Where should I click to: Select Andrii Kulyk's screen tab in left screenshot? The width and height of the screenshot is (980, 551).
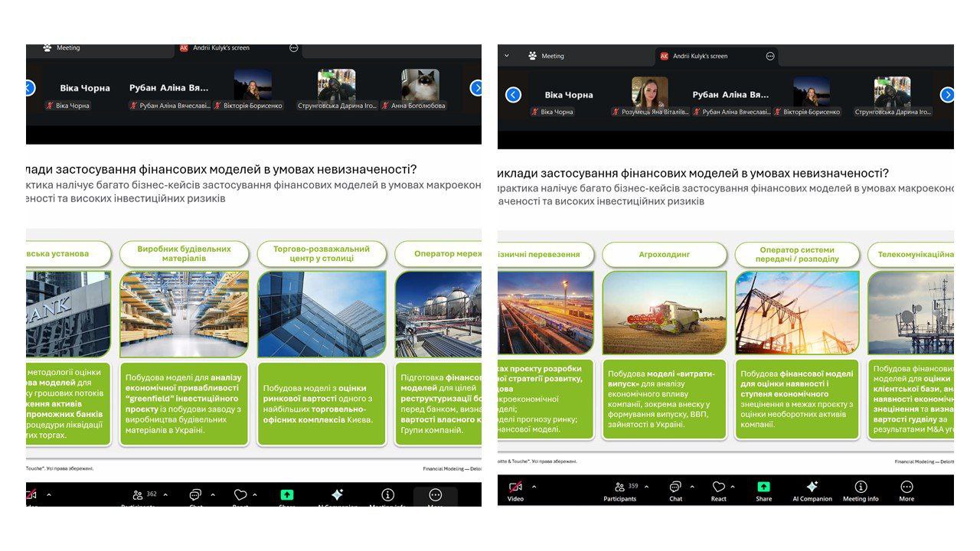click(220, 47)
